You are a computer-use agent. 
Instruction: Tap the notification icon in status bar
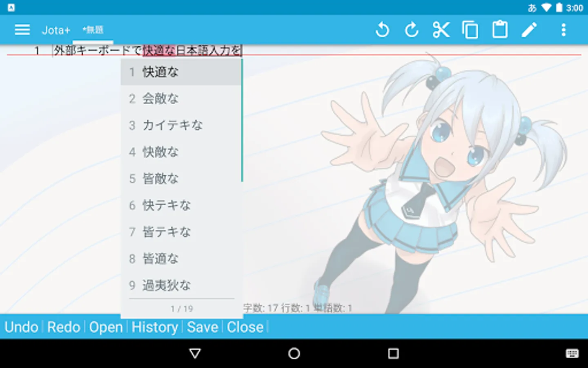click(x=11, y=7)
